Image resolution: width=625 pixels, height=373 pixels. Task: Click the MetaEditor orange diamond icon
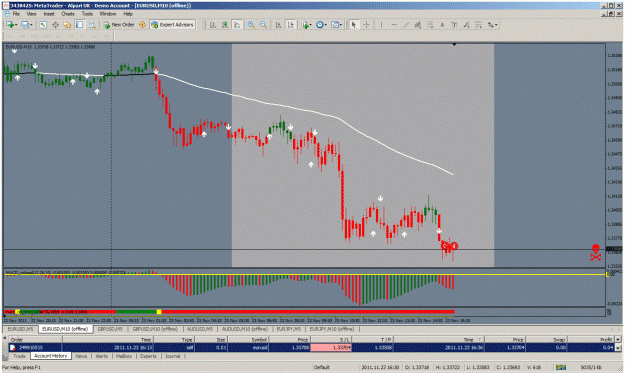coord(142,25)
